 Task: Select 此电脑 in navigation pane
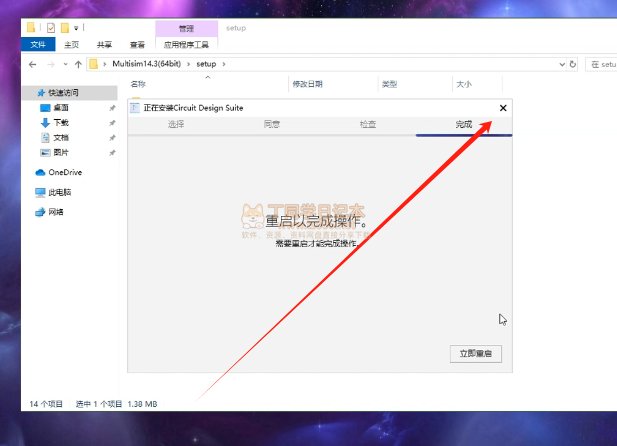click(x=60, y=192)
